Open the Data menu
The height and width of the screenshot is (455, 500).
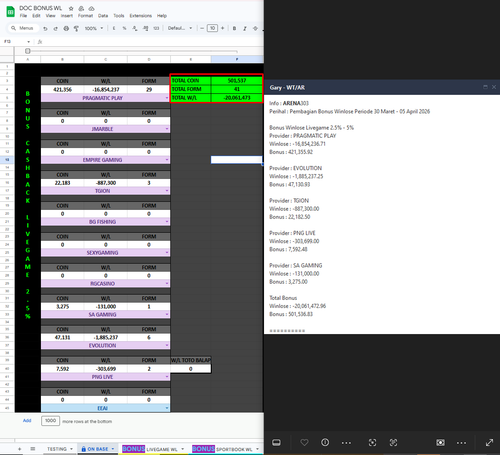pos(103,16)
